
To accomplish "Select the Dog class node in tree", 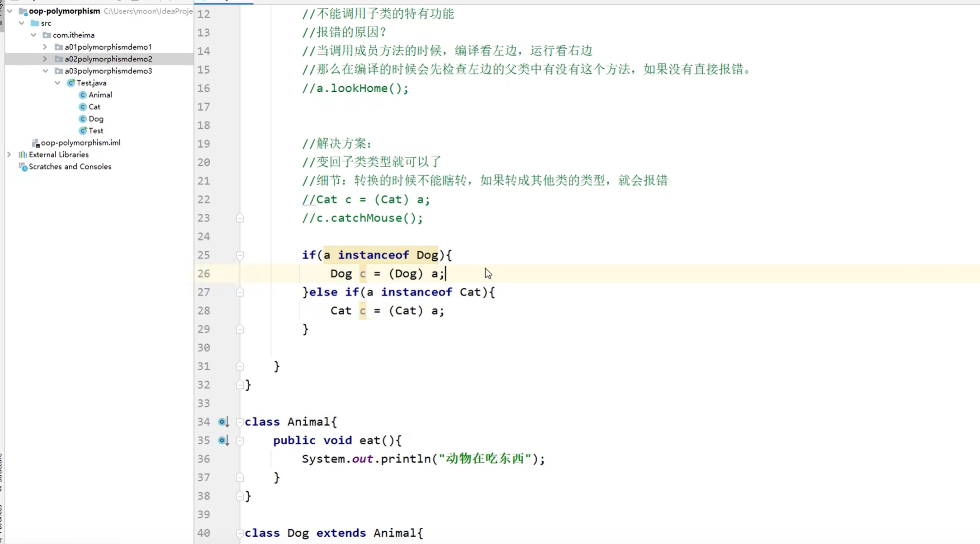I will click(96, 119).
